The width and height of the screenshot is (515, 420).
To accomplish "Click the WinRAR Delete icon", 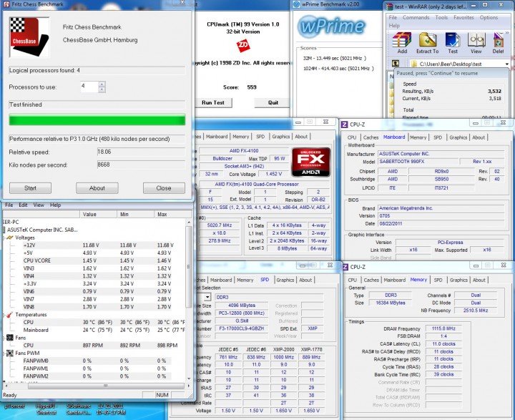I will pyautogui.click(x=499, y=43).
